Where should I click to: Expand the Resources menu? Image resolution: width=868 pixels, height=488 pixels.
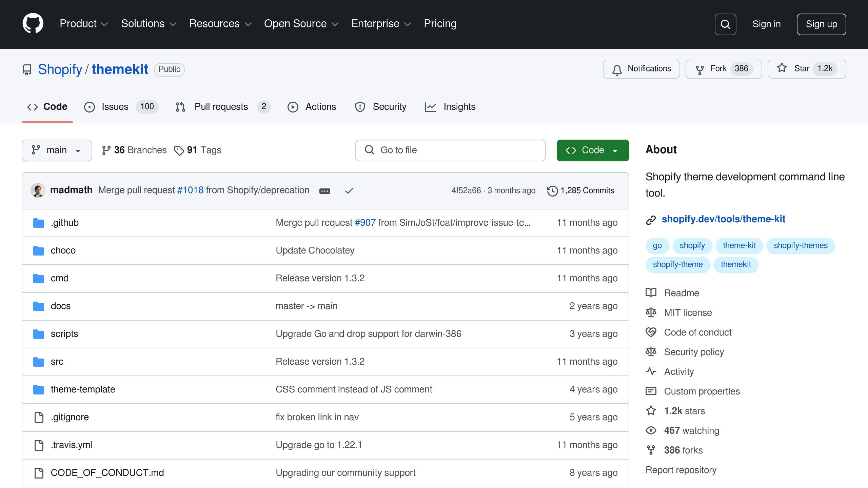220,24
